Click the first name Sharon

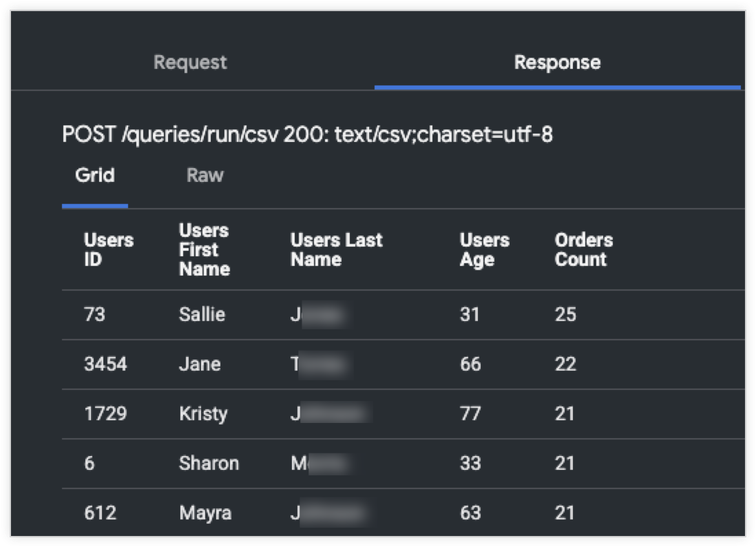coord(209,464)
